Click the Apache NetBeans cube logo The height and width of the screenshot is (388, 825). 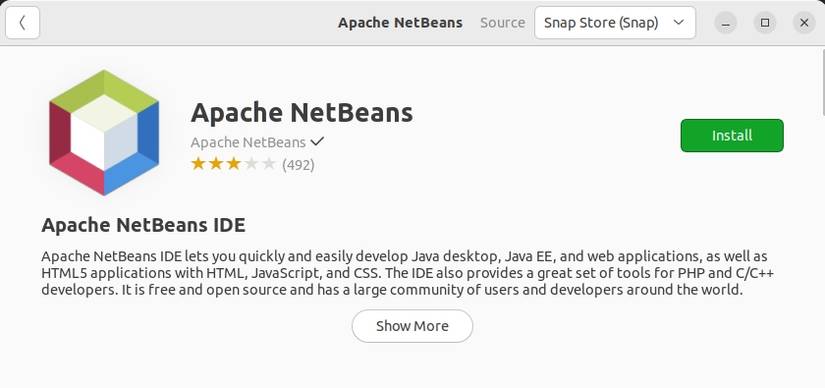[x=104, y=133]
